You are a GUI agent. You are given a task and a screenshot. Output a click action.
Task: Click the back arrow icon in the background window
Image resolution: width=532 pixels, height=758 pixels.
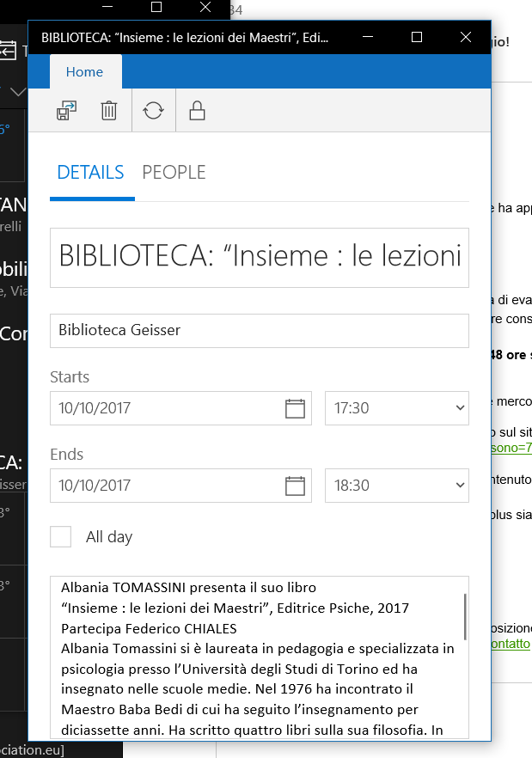pos(9,52)
